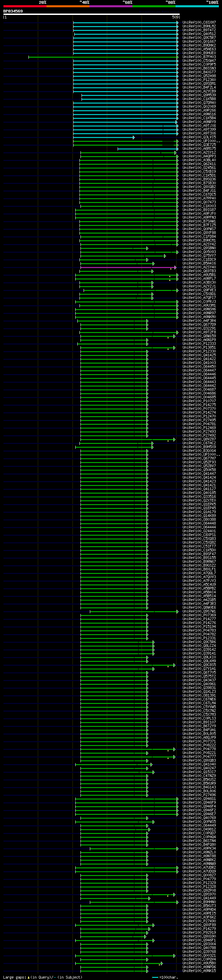Image resolution: width=222 pixels, height=980 pixels.
Task: Click the cyan ~100% identity color segment
Action: [x=197, y=6]
